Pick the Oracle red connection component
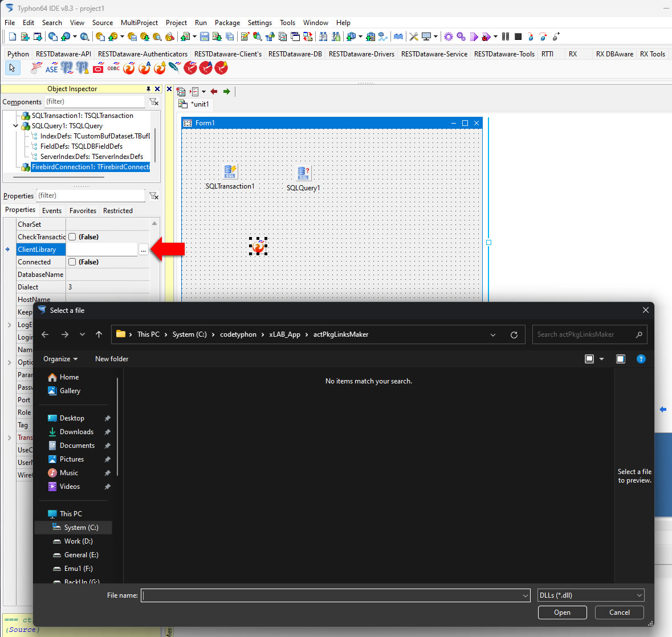Image resolution: width=672 pixels, height=637 pixels. coord(98,68)
